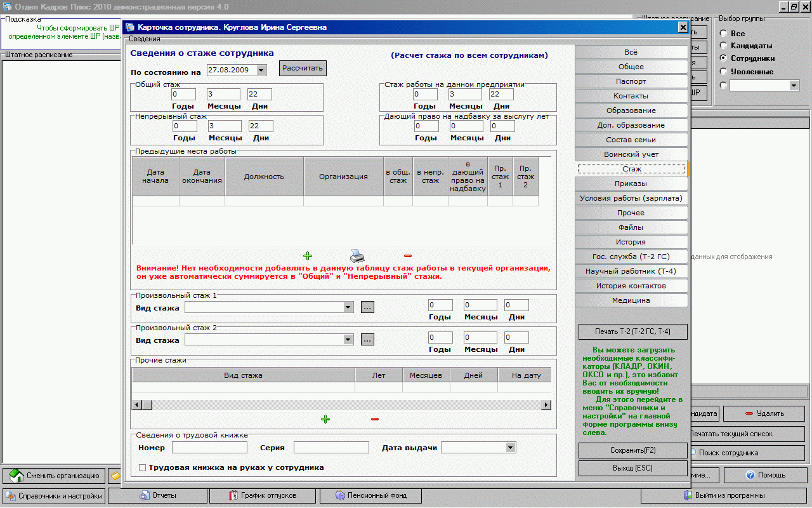Click Должность column header

tap(264, 177)
